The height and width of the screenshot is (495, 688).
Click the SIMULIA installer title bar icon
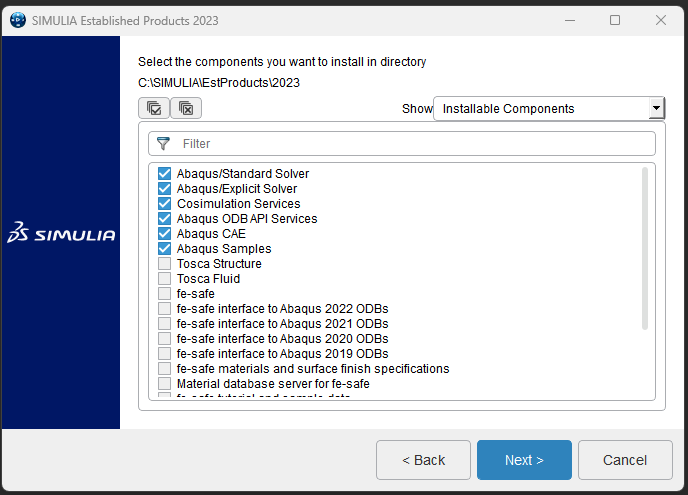(18, 20)
